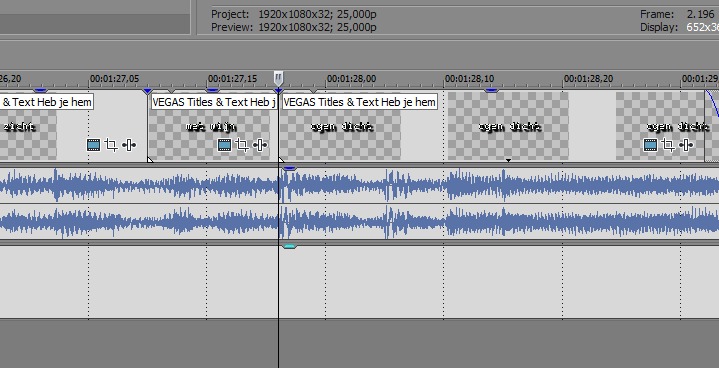Viewport: 719px width, 368px height.
Task: Open Pan/Crop icon on 'met mijn' event
Action: click(242, 145)
